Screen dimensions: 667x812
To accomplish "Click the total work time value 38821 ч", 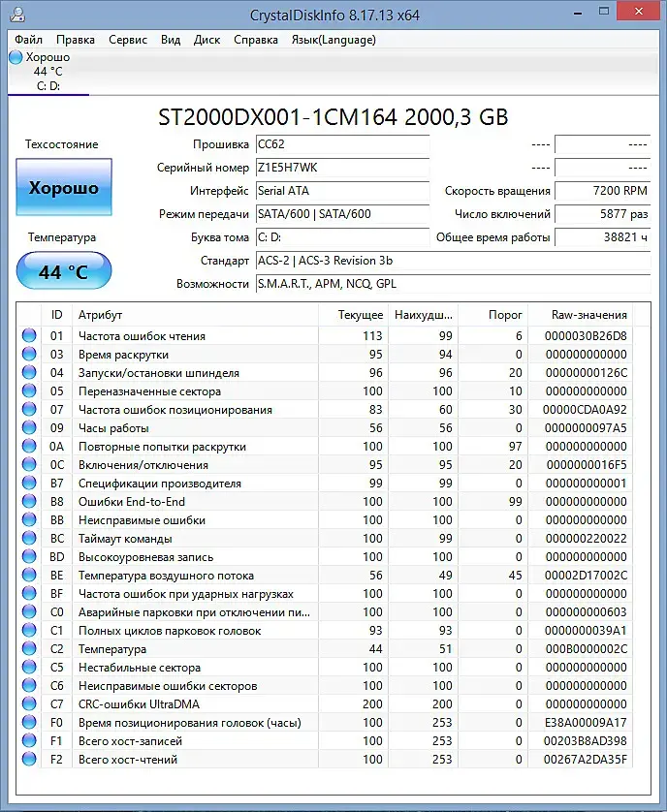I will tap(602, 237).
